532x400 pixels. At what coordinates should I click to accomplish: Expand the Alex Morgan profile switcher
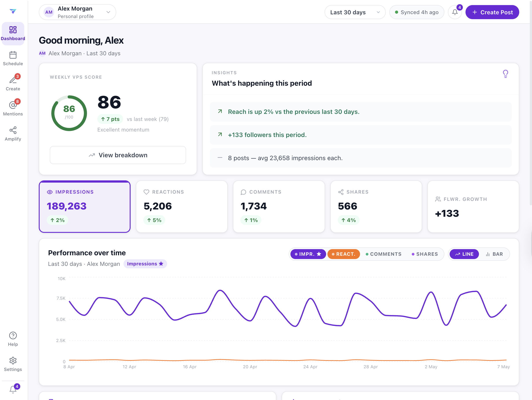(78, 12)
